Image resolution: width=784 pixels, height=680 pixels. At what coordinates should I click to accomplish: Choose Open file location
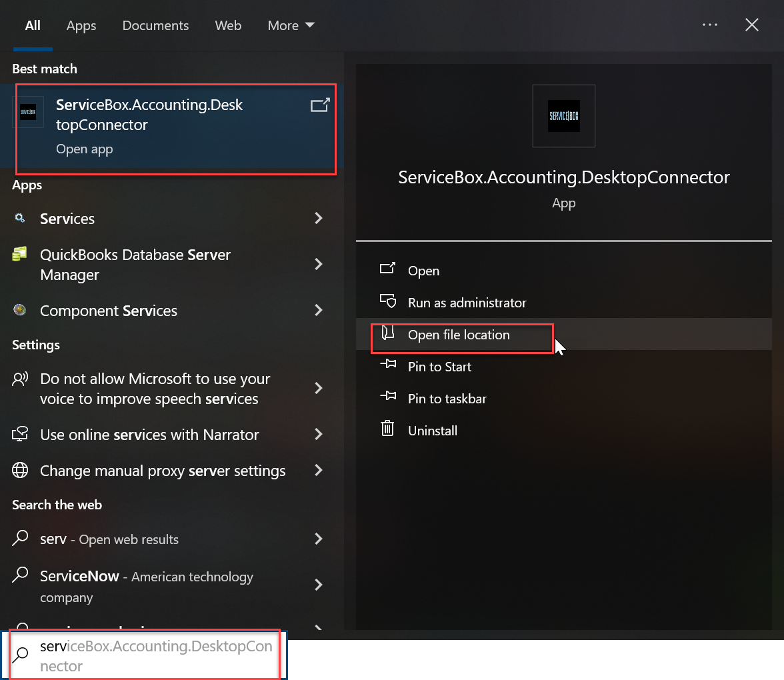click(563, 335)
